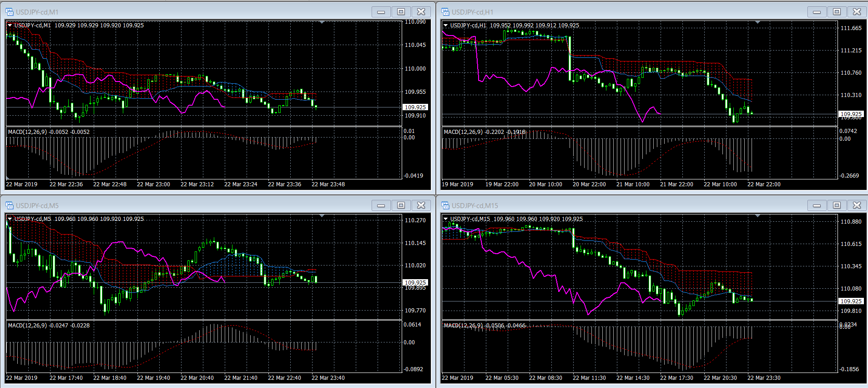Click the 111.665 price scale value
The width and height of the screenshot is (868, 388).
(x=851, y=28)
